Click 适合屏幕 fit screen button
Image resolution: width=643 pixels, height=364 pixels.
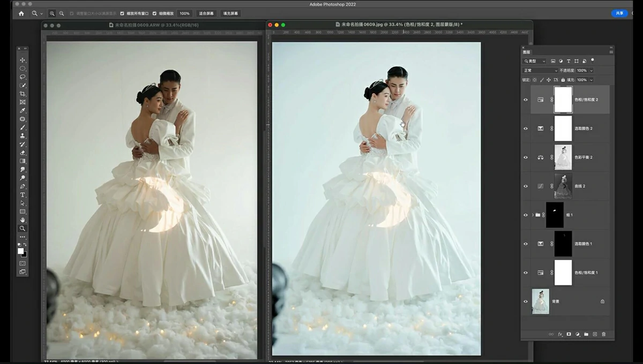tap(206, 13)
